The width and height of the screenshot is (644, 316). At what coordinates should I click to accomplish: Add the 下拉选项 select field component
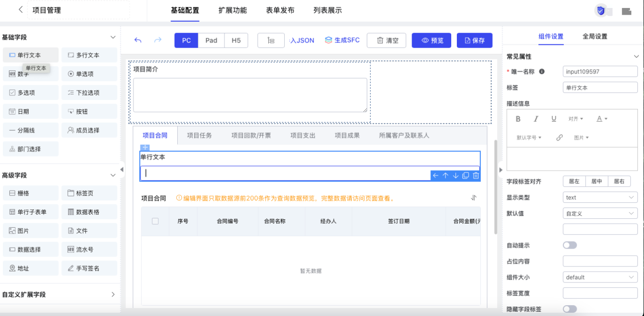tap(89, 92)
